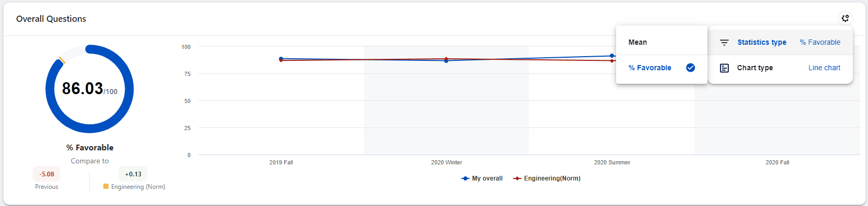Viewport: 868px width, 206px height.
Task: Click the 86.03 donut progress ring
Action: (x=89, y=89)
